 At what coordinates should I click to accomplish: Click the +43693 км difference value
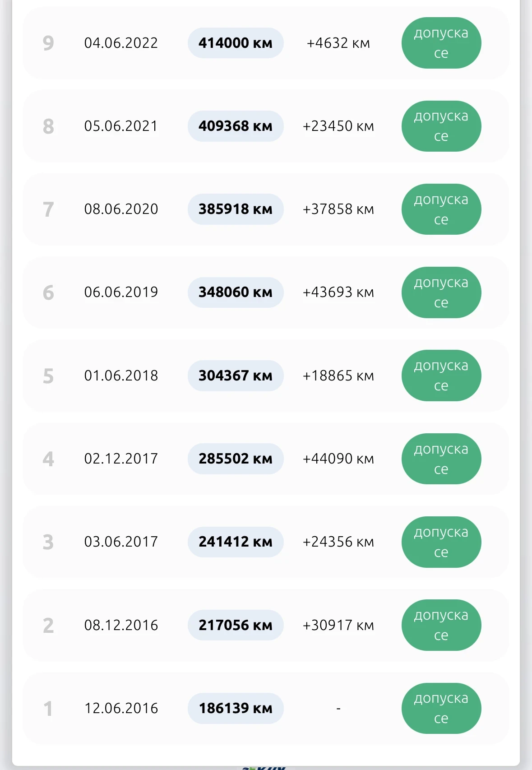coord(338,292)
